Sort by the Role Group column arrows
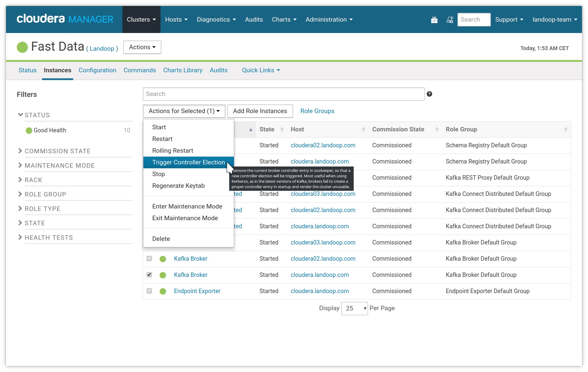 point(565,129)
